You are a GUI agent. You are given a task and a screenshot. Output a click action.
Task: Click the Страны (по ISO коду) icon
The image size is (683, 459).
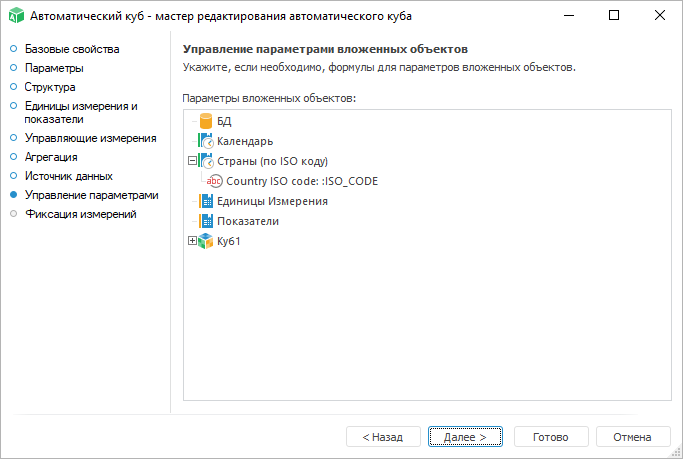207,161
